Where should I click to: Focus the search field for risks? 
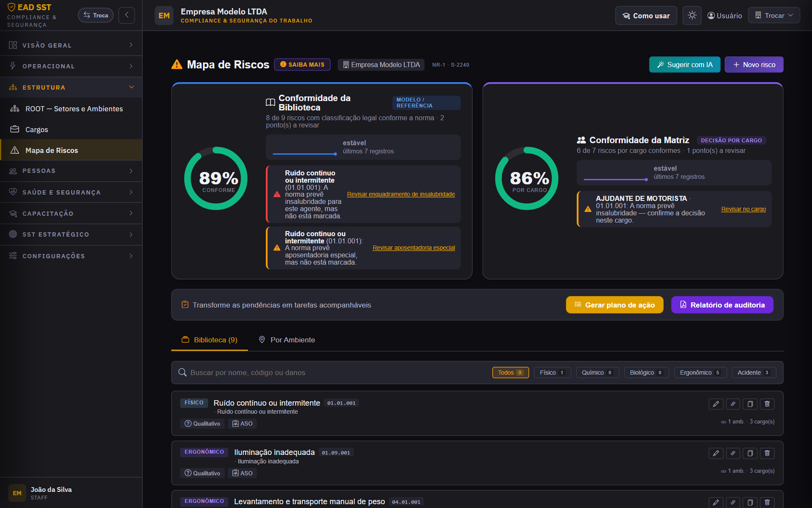[331, 373]
